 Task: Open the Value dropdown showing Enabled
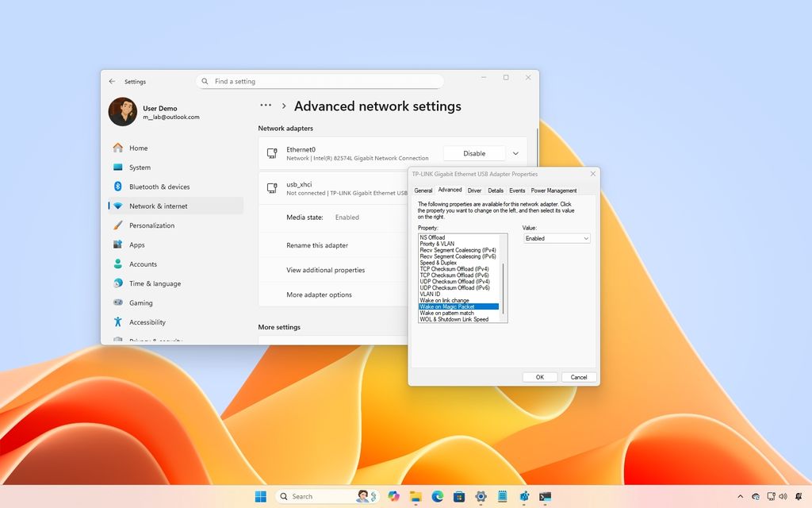[555, 238]
